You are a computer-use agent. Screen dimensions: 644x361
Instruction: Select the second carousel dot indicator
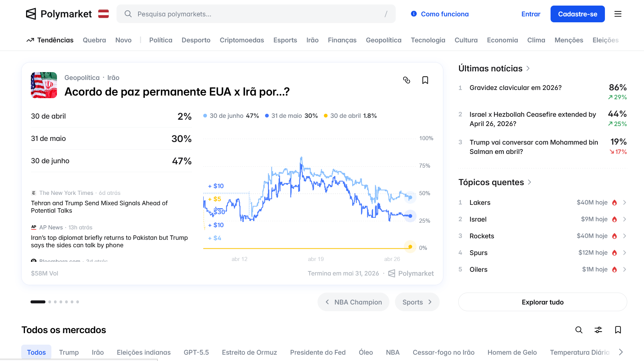pos(49,302)
